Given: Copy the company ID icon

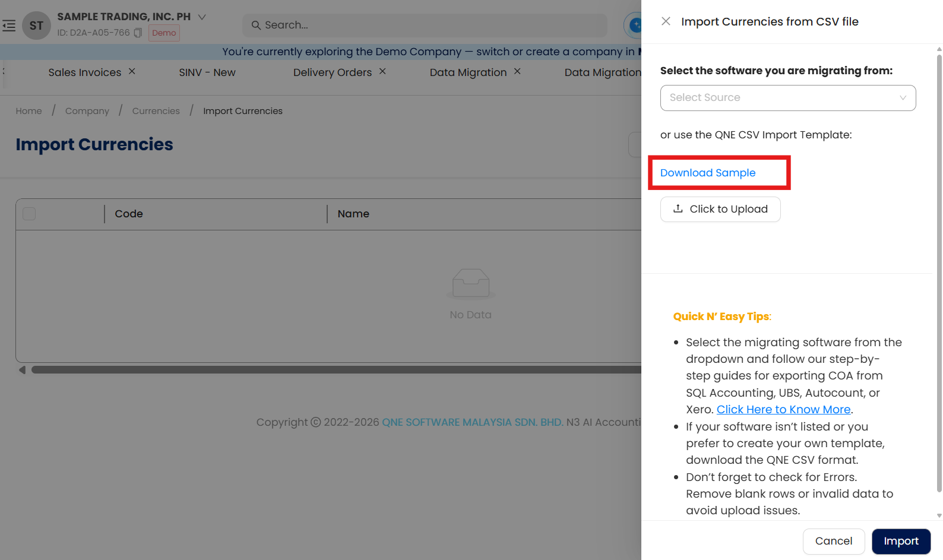Looking at the screenshot, I should click(x=138, y=33).
